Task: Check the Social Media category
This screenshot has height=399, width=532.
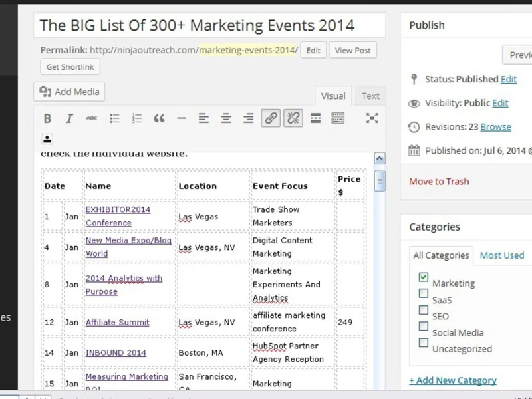Action: click(424, 326)
